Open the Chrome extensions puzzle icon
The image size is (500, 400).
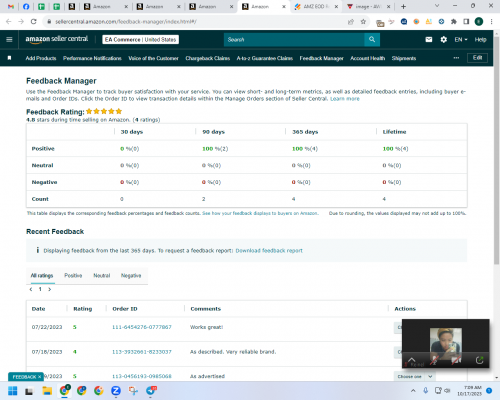(454, 22)
